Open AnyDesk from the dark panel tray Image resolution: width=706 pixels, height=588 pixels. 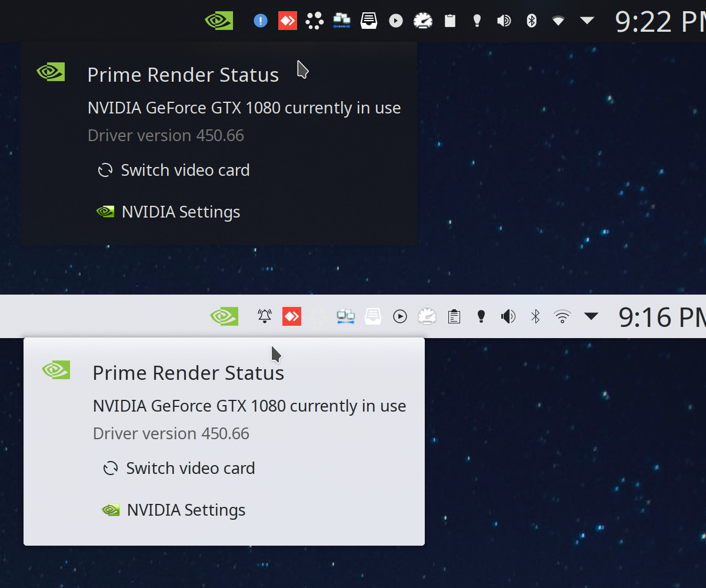coord(288,21)
